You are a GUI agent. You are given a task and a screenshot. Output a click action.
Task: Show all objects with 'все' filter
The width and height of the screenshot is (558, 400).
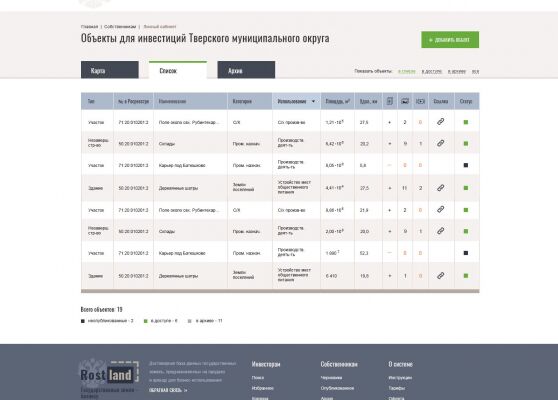(475, 72)
